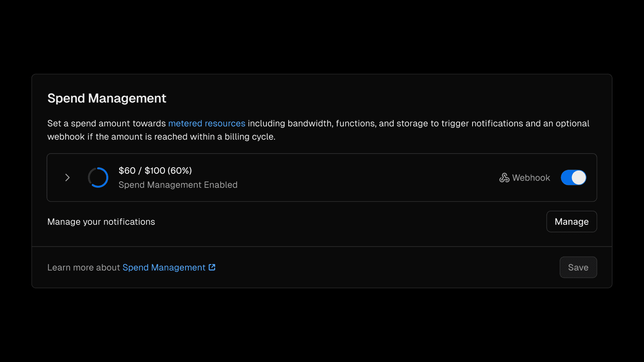Click the Manage your notifications label

tap(101, 222)
